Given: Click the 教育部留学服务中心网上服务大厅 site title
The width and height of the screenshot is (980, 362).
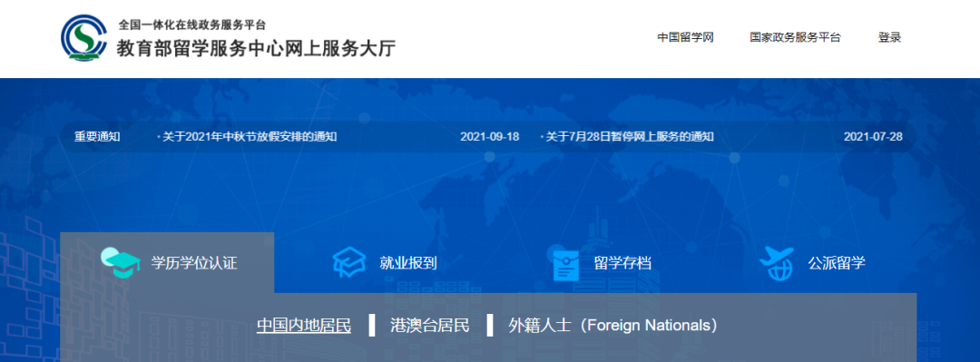Looking at the screenshot, I should click(256, 48).
